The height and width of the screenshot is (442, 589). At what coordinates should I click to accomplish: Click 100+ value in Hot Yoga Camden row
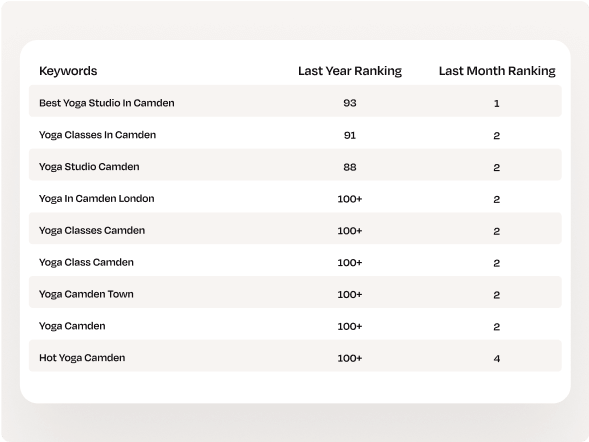tap(350, 358)
